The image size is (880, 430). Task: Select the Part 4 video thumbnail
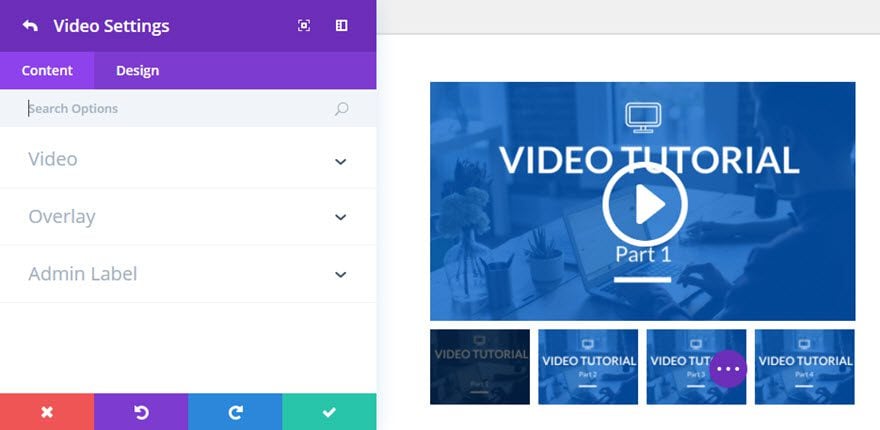(805, 367)
